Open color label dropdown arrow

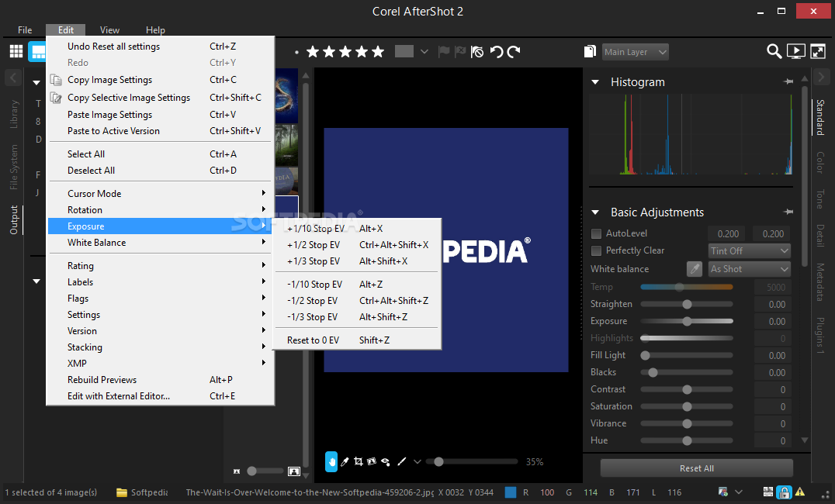(x=424, y=52)
